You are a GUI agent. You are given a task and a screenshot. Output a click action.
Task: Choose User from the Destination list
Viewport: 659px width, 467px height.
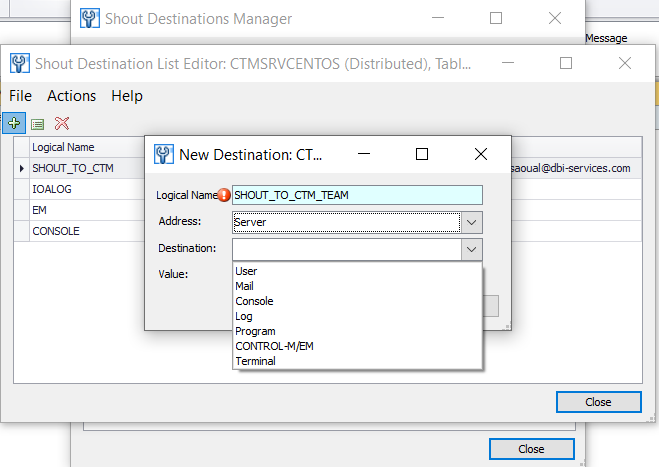[x=357, y=271]
